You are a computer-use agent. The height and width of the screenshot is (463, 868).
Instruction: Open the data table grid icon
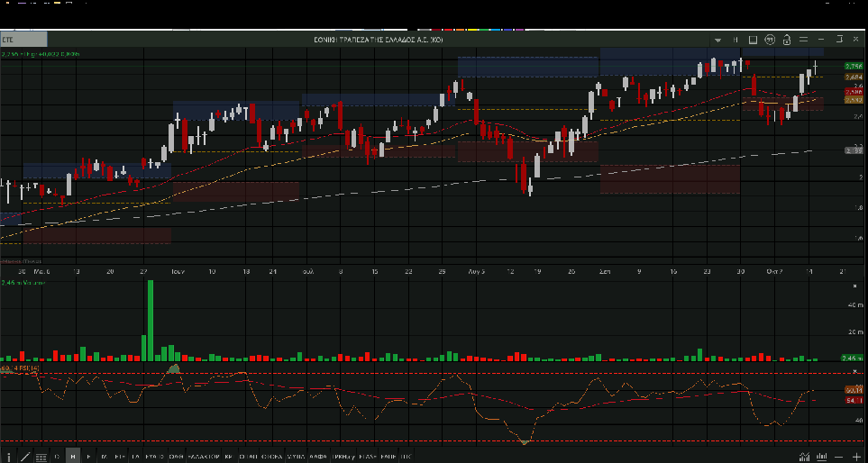coord(41,457)
